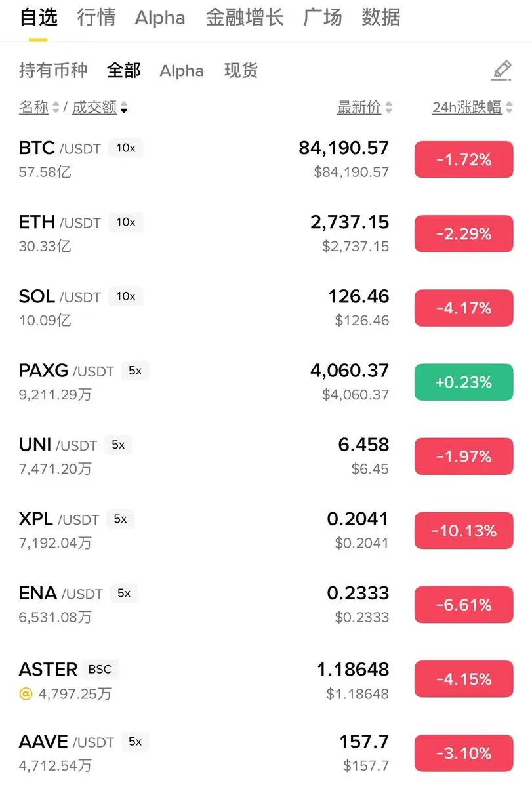Go to 广场 tab
Screen dimensions: 532x787
[x=322, y=18]
